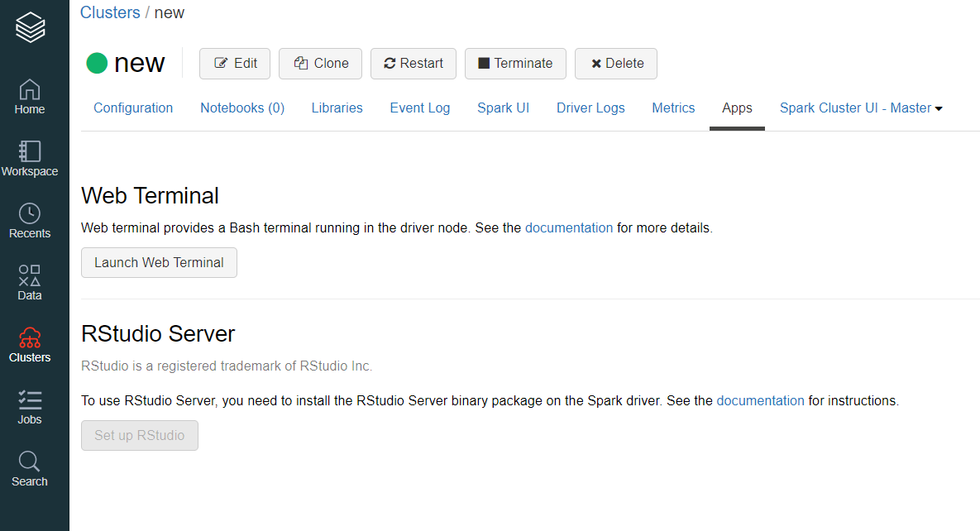The image size is (980, 531).
Task: Click the RStudio Server heading
Action: [158, 334]
